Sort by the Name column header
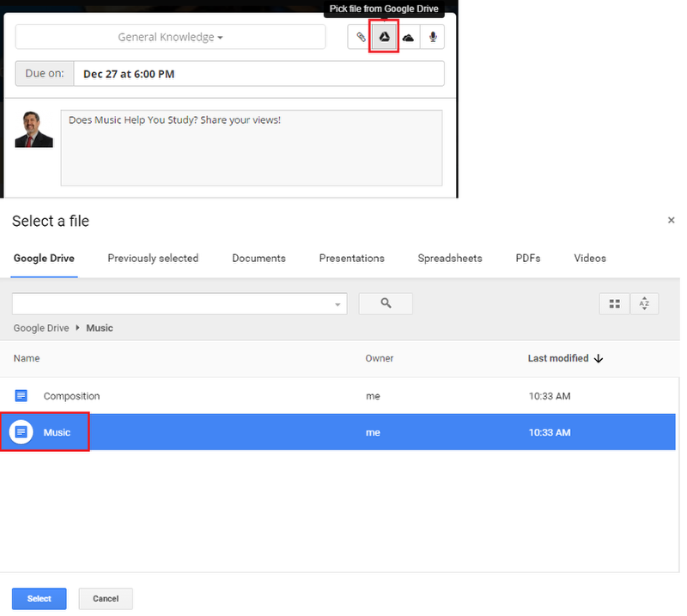687x616 pixels. (27, 358)
